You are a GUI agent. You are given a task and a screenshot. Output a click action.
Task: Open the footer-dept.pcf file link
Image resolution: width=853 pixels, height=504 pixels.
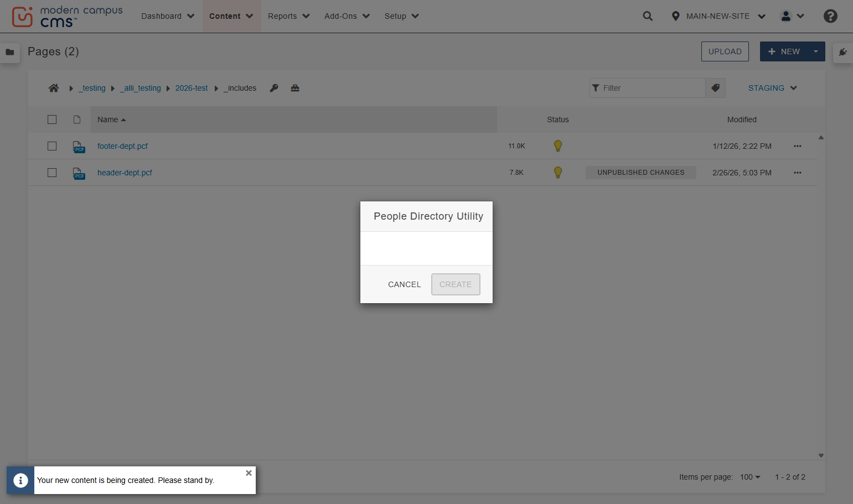[122, 146]
